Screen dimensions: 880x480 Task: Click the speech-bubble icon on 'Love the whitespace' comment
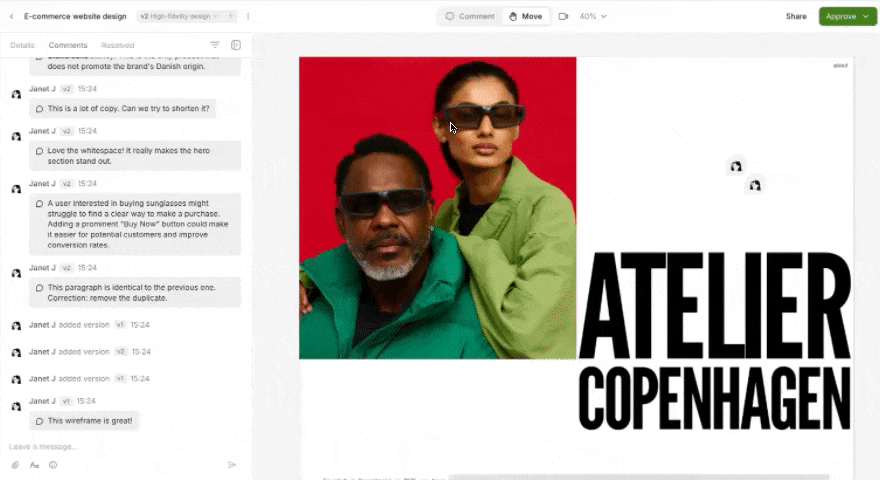[x=39, y=151]
